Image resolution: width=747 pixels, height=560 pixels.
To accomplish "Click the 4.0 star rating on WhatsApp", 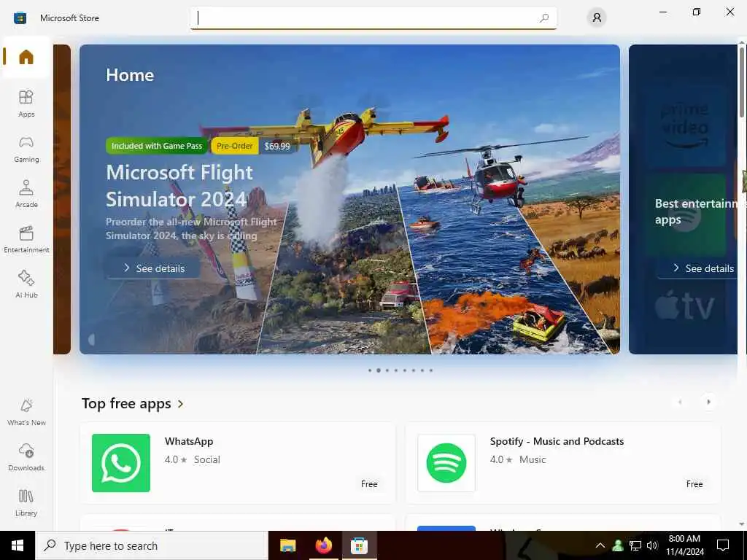I will pos(176,459).
